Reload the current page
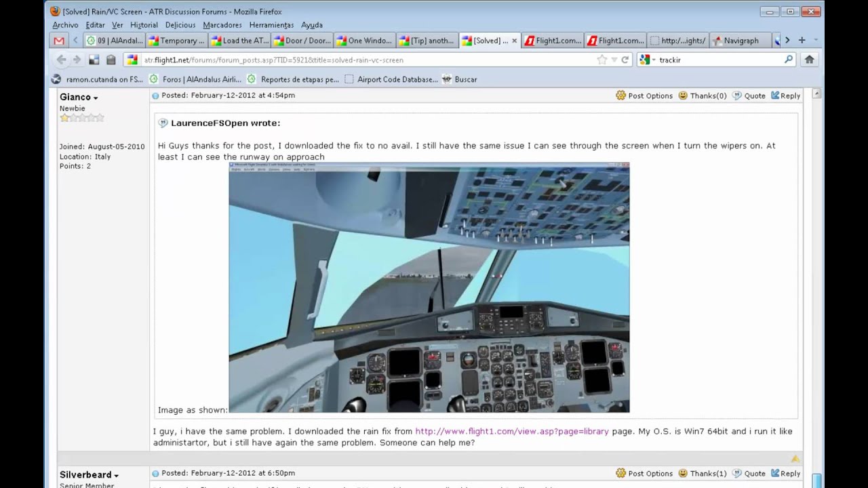Viewport: 868px width, 488px height. point(625,60)
